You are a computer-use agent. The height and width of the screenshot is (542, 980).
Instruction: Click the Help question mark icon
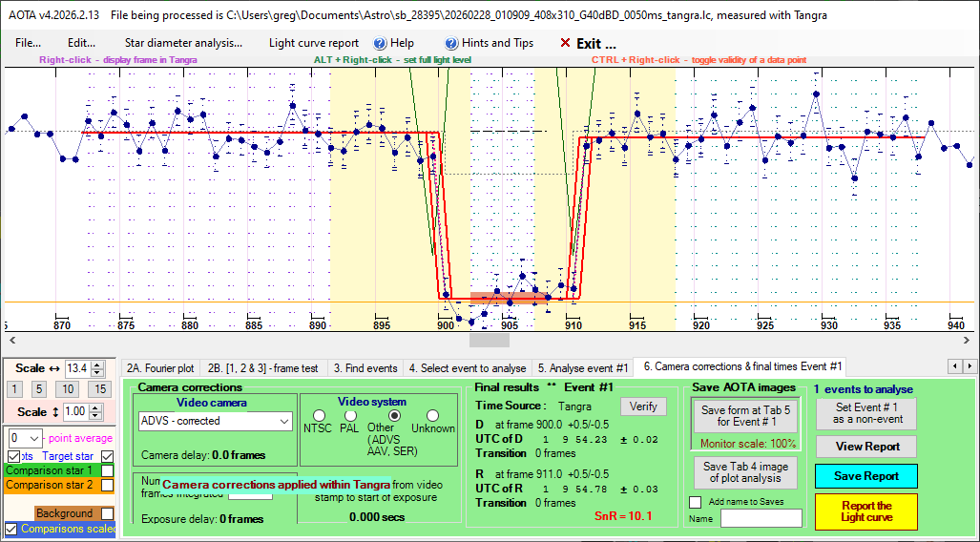pyautogui.click(x=380, y=43)
